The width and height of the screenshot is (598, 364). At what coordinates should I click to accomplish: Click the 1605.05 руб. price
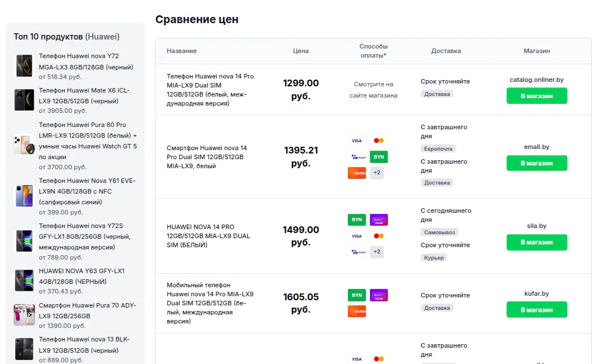(301, 303)
